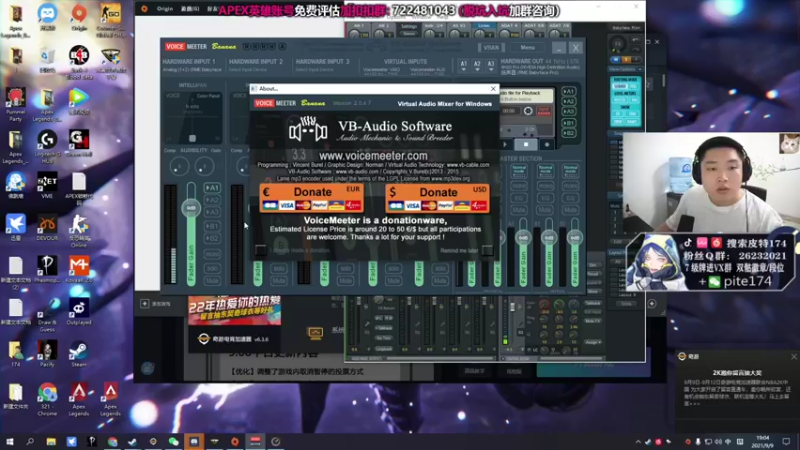
Task: Click the taskbar clock showing 19:04
Action: click(763, 441)
